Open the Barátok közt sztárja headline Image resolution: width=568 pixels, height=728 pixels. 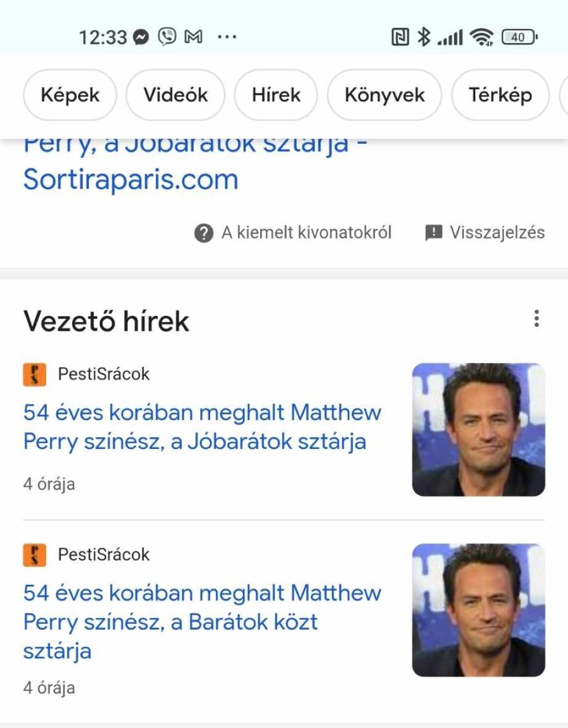coord(202,621)
